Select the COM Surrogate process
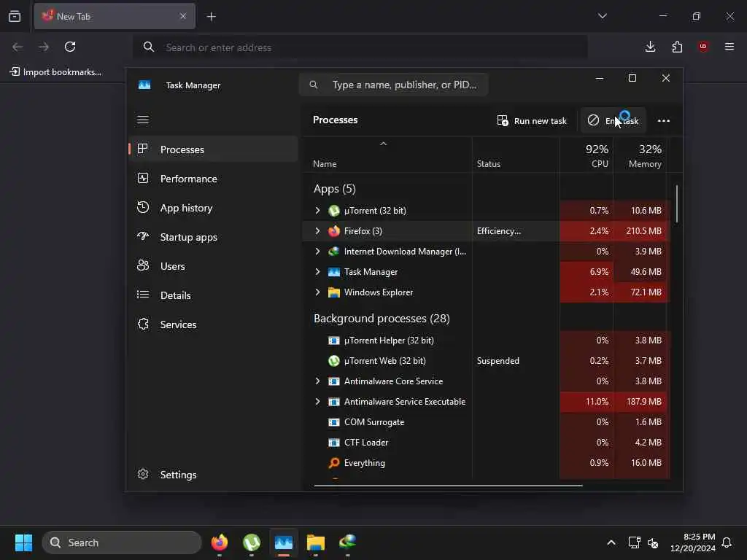 tap(486, 422)
